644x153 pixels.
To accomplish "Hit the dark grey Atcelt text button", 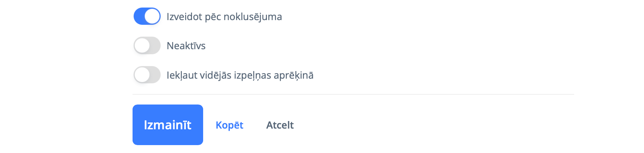I will [x=280, y=125].
